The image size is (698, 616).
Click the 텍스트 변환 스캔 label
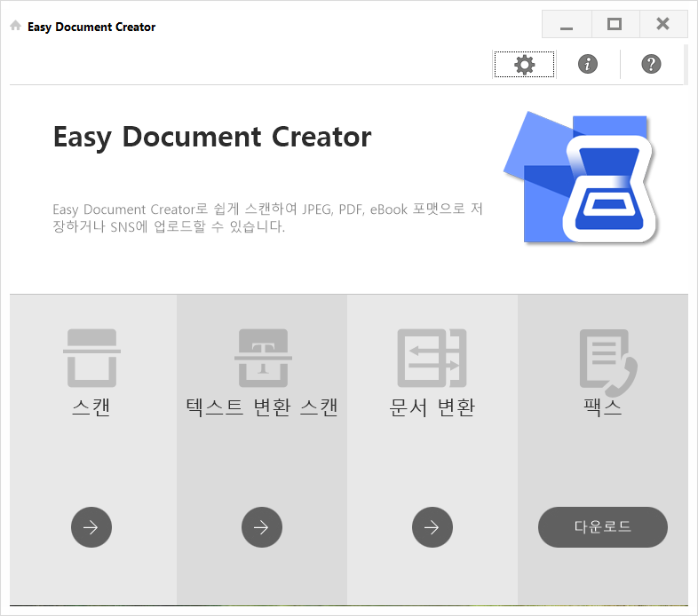point(262,407)
